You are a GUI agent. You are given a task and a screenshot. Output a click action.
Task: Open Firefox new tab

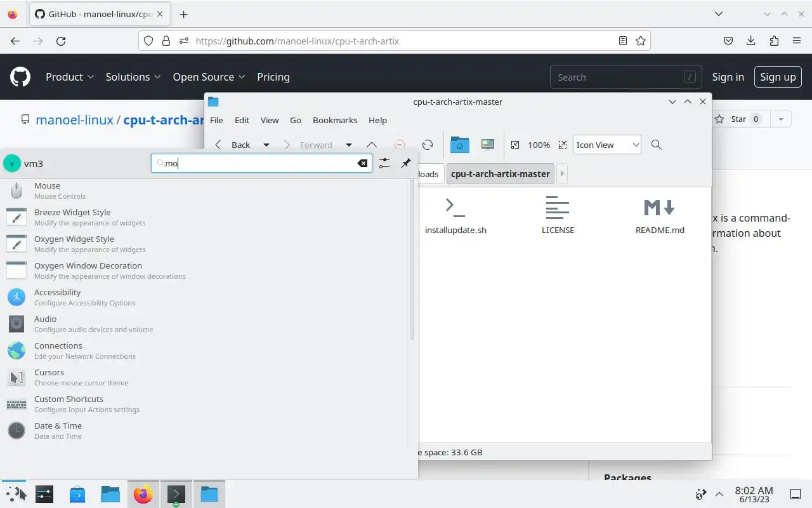click(183, 14)
